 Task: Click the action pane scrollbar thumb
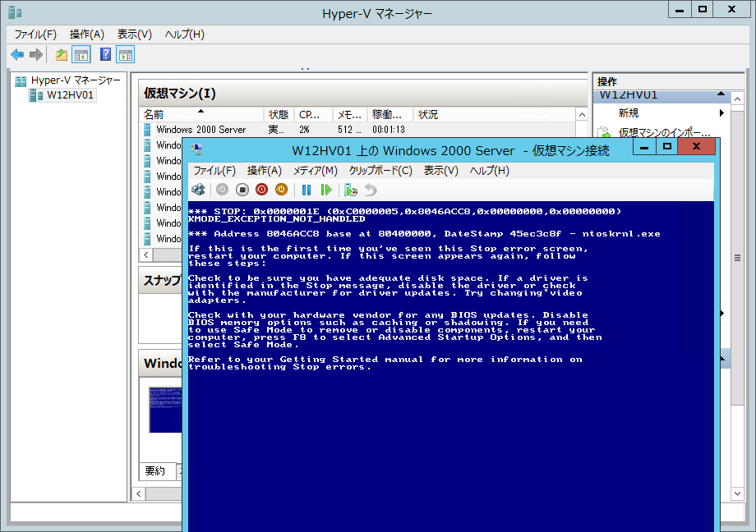coord(738,258)
